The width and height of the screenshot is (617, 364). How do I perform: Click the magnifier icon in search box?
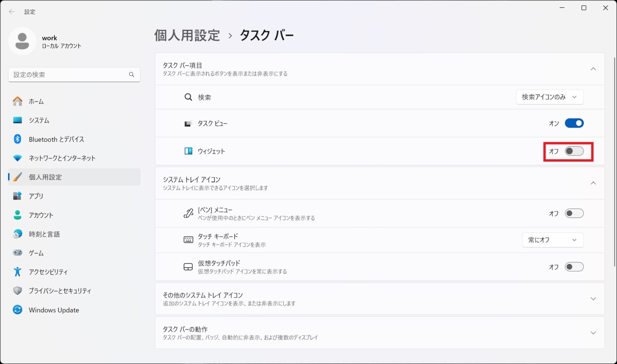(131, 75)
